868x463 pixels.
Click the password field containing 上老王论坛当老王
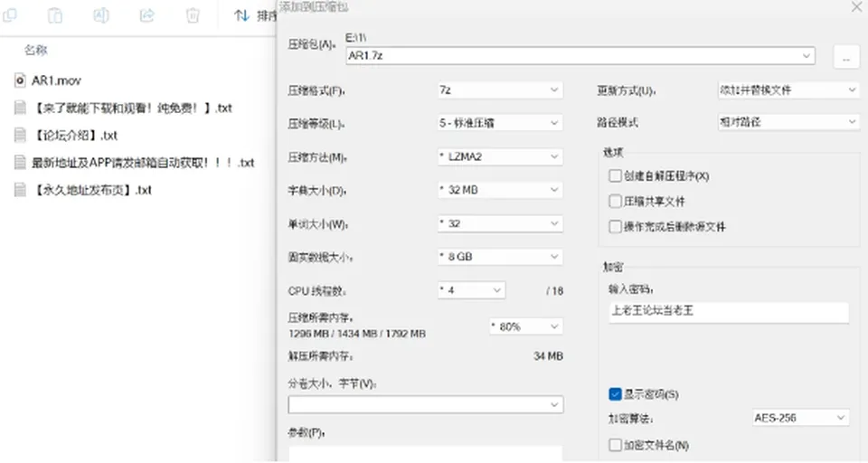[x=729, y=311]
